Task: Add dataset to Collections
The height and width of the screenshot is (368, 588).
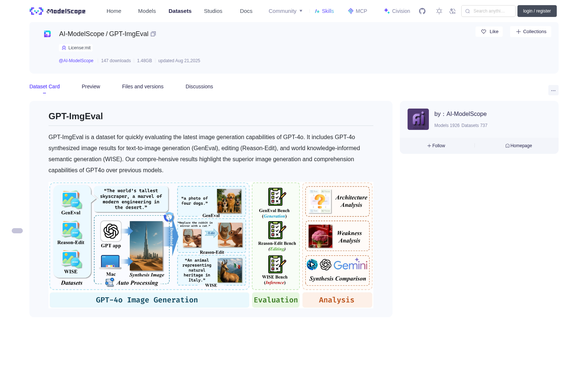Action: tap(531, 32)
